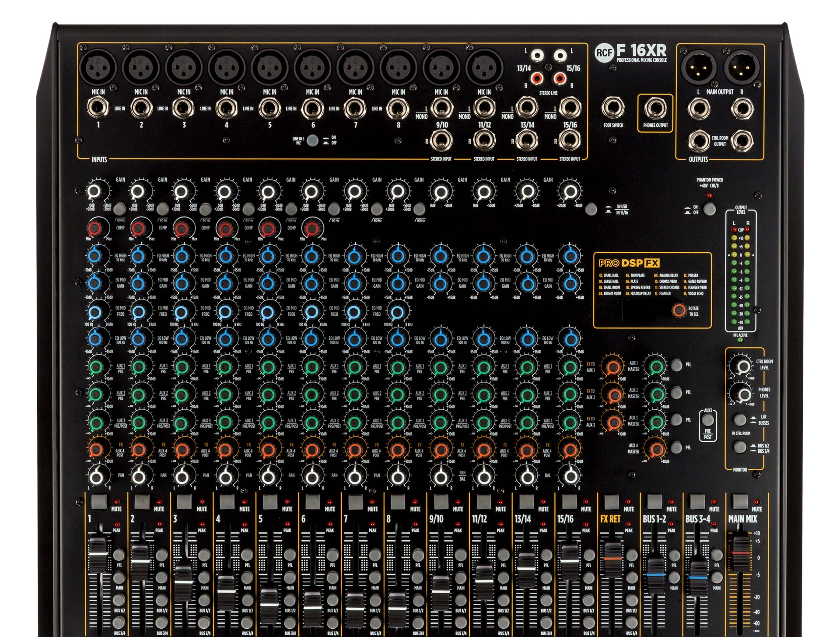Click channel 3 red COMP knob
Image resolution: width=840 pixels, height=637 pixels.
click(x=181, y=228)
